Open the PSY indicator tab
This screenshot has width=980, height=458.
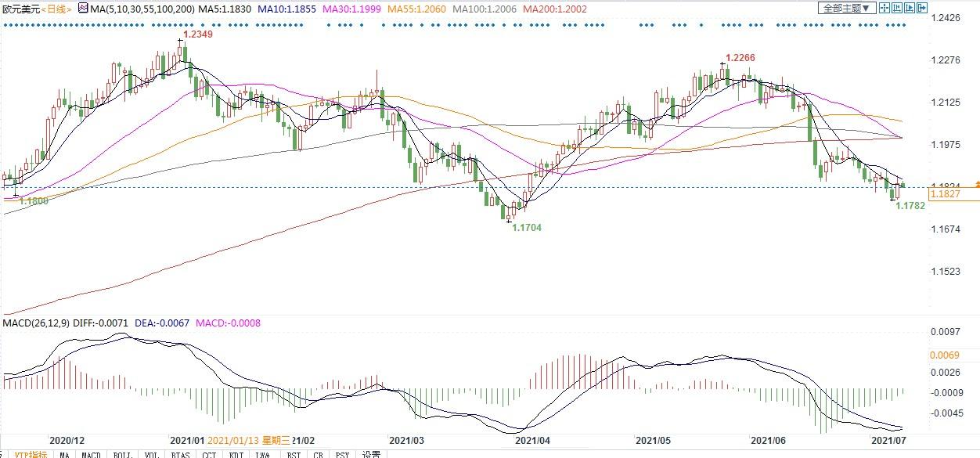pos(342,454)
